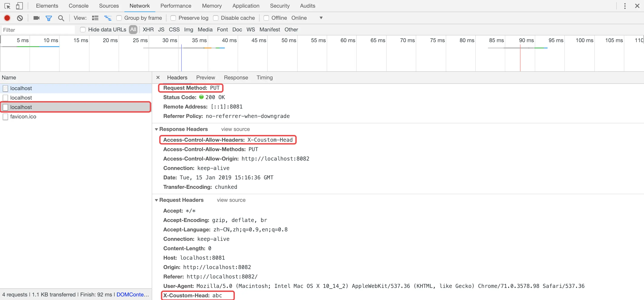This screenshot has height=300, width=644.
Task: Open the DevTools three-dot menu
Action: pos(625,6)
